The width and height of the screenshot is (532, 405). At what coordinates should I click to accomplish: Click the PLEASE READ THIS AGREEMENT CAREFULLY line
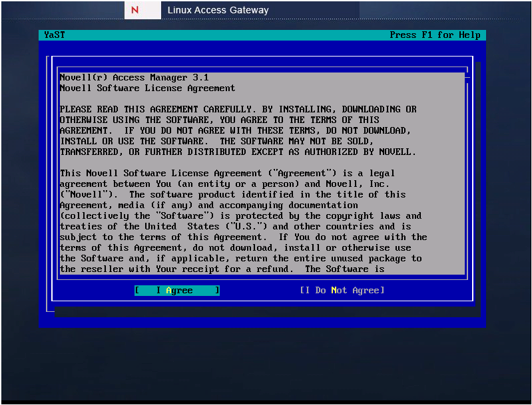click(x=238, y=110)
